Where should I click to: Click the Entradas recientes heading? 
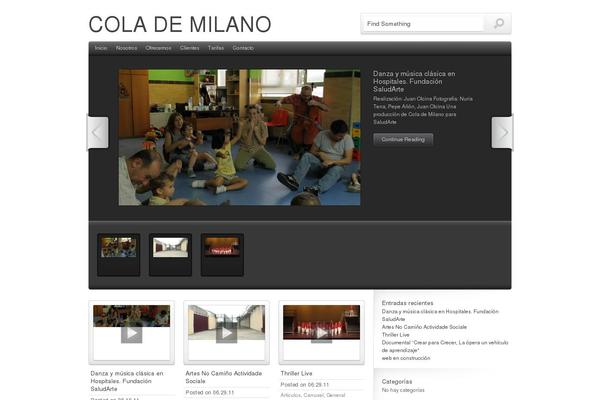pyautogui.click(x=407, y=303)
